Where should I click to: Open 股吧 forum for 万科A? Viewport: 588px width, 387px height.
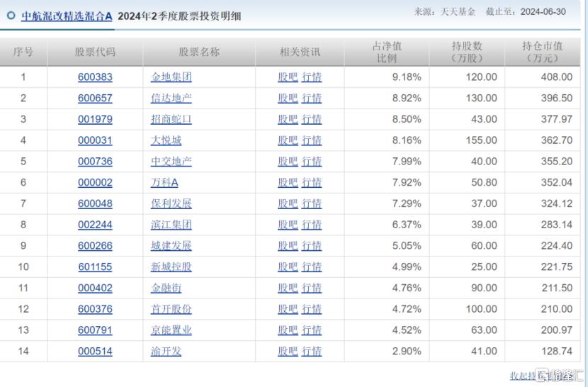click(288, 182)
